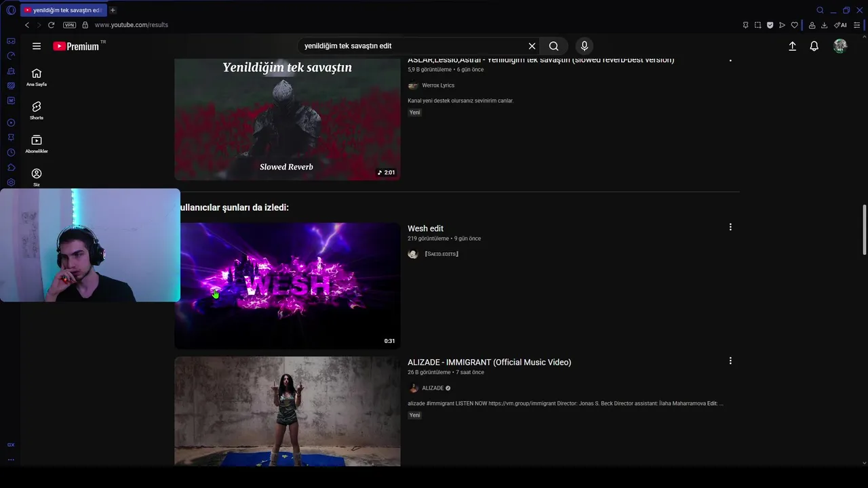
Task: Click the three-dots sidebar setup icon
Action: tap(11, 460)
